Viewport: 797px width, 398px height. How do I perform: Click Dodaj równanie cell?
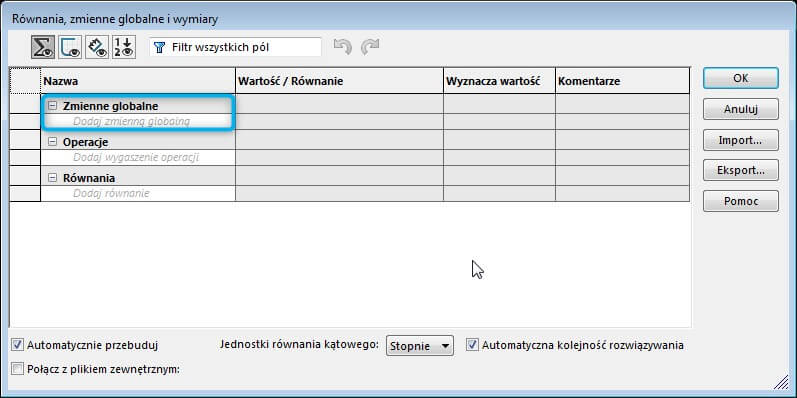138,194
